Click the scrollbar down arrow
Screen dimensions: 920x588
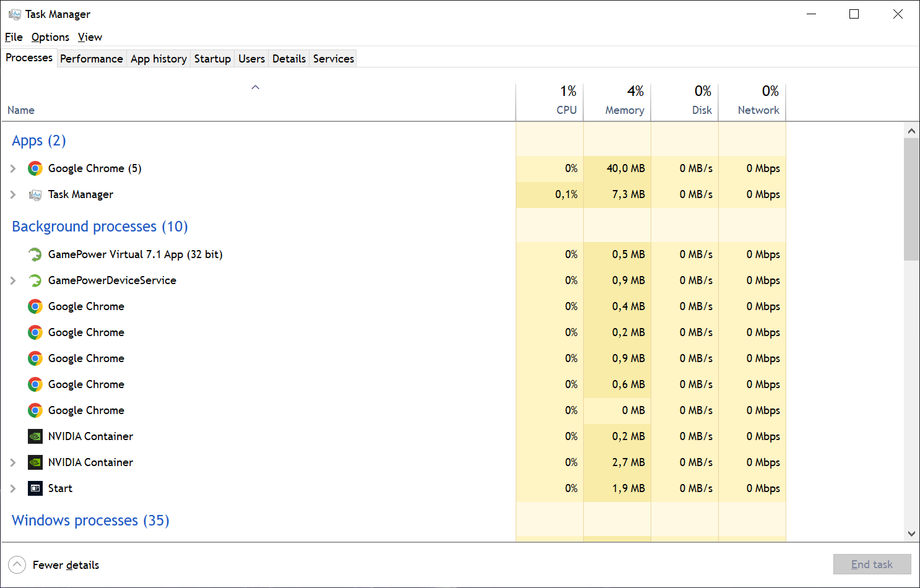[911, 534]
